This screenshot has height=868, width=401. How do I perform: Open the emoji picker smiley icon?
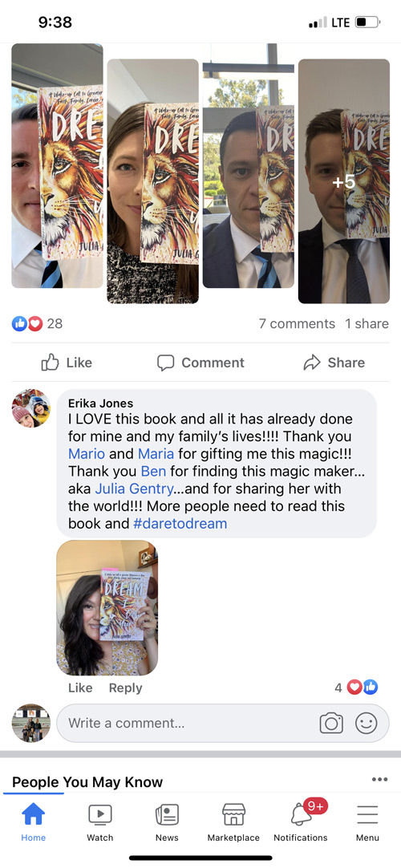[x=367, y=723]
